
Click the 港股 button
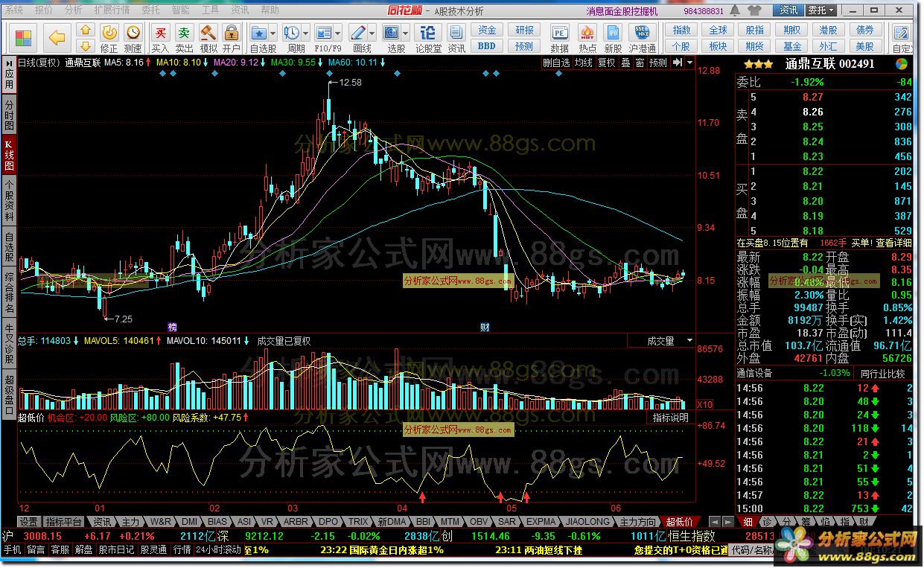point(829,31)
